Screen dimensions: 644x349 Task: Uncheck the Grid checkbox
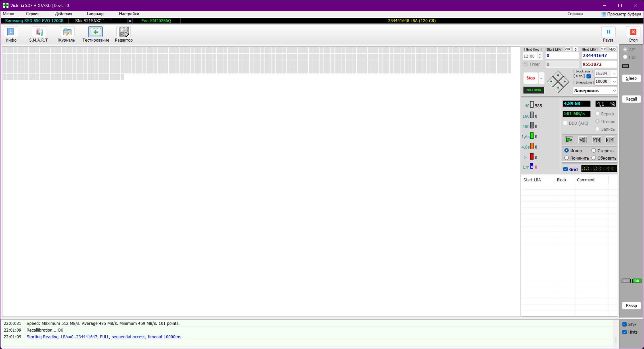(x=565, y=169)
